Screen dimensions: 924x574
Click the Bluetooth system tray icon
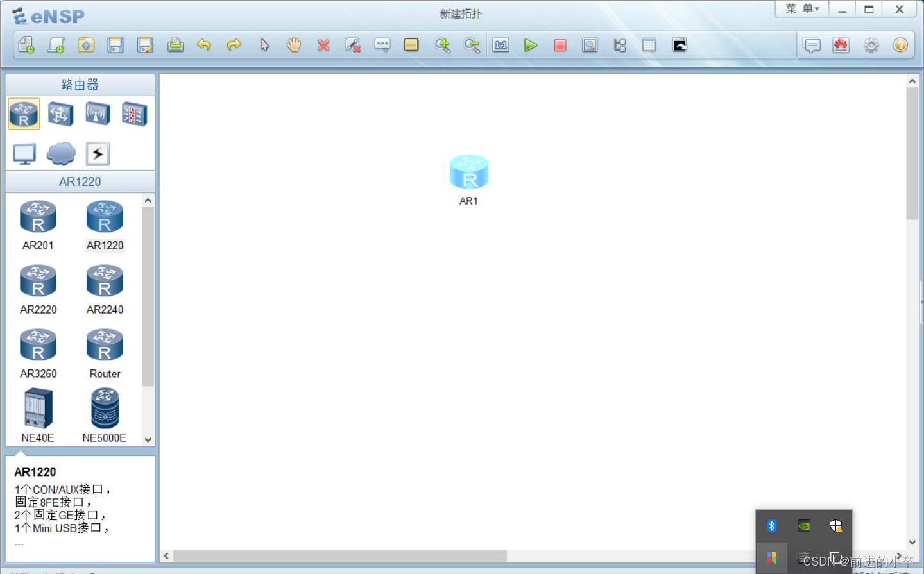pos(772,526)
